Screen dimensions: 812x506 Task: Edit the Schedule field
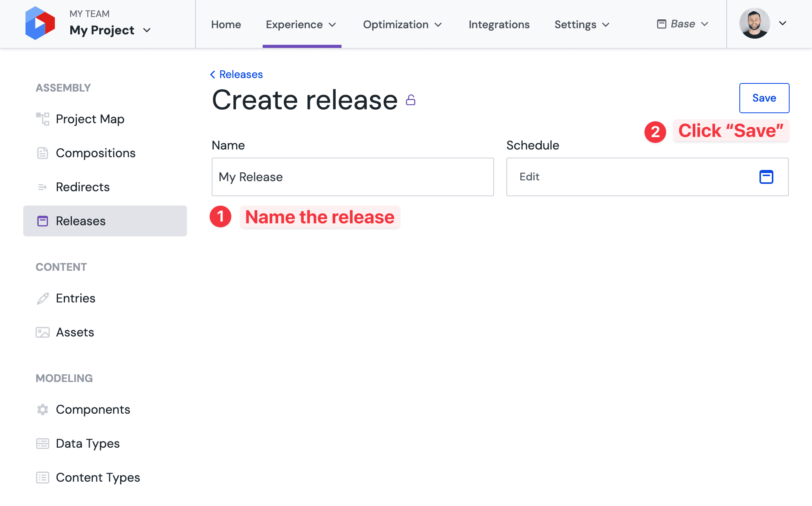647,177
